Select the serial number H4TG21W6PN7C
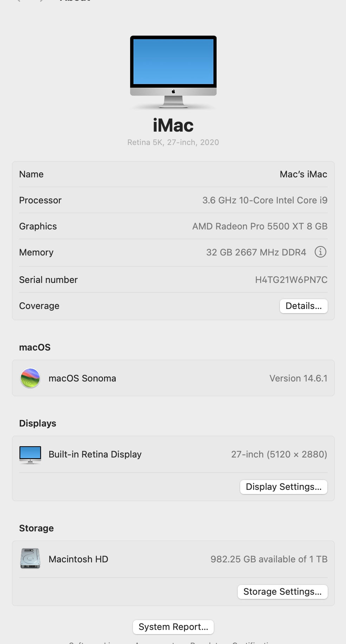Image resolution: width=346 pixels, height=644 pixels. [291, 280]
